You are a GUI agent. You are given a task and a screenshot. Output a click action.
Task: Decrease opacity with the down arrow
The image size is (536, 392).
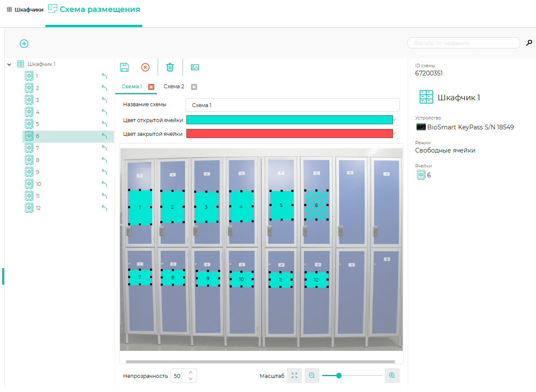click(x=191, y=379)
